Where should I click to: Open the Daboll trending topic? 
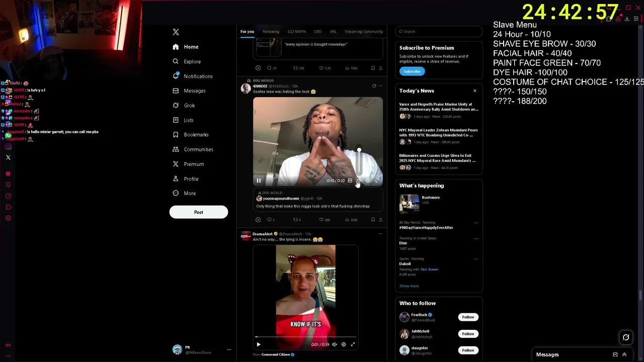[x=405, y=264]
